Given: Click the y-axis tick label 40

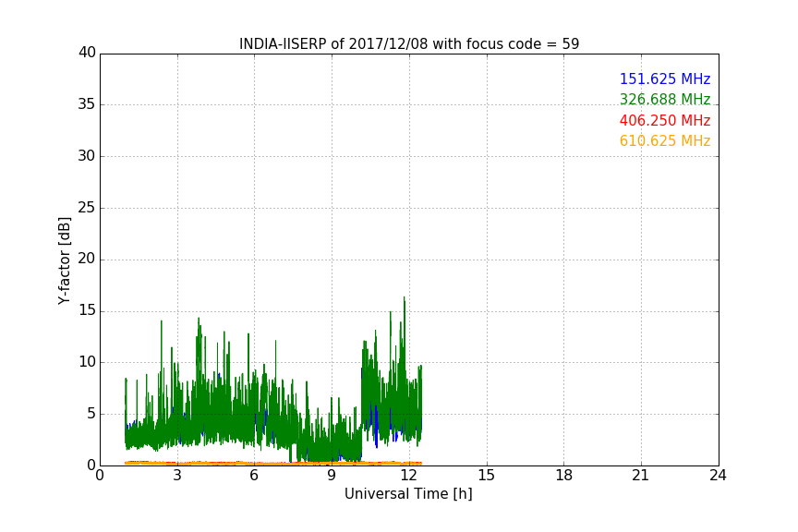Looking at the screenshot, I should click(87, 53).
